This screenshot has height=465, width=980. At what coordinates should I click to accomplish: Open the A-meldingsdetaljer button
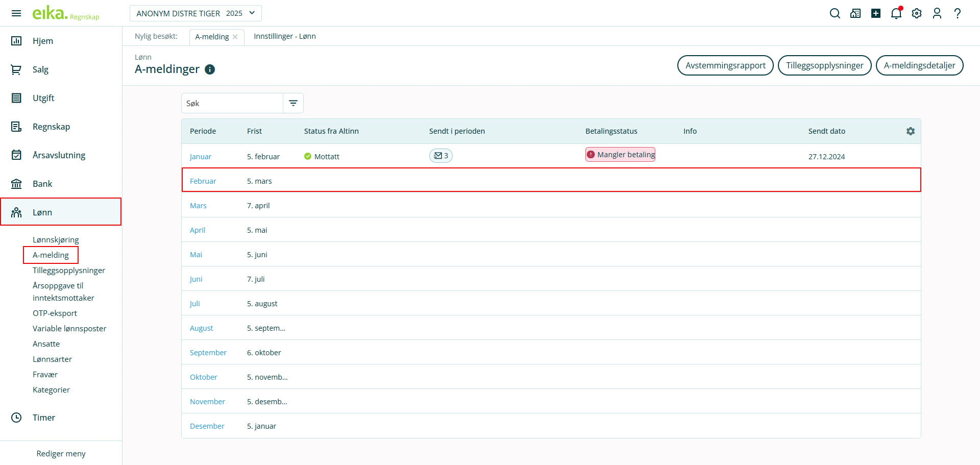point(919,65)
